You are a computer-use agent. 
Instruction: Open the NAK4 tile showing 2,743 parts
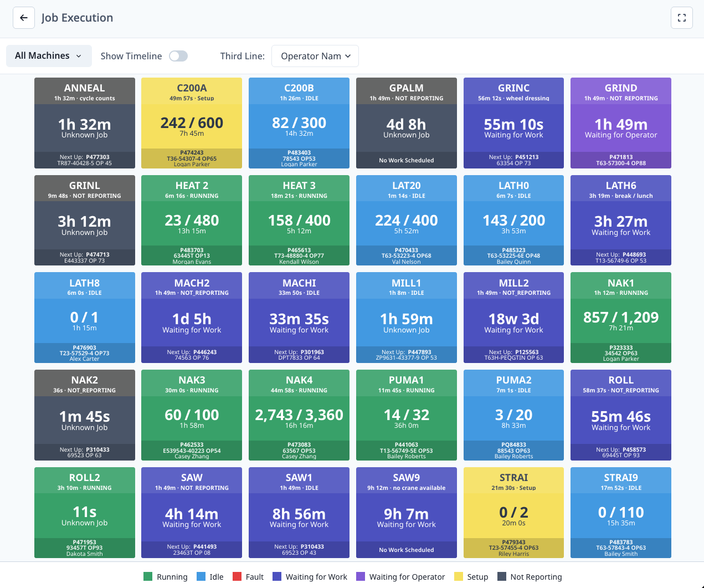tap(299, 415)
